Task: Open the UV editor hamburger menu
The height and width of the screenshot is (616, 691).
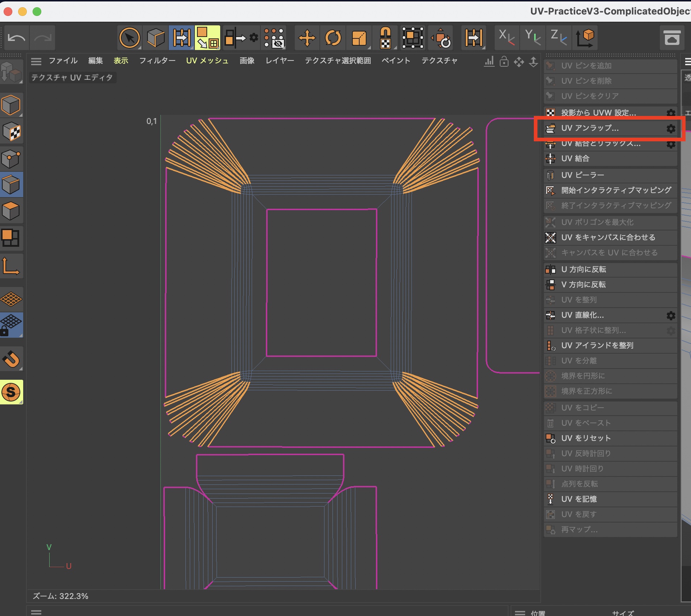Action: coord(36,61)
